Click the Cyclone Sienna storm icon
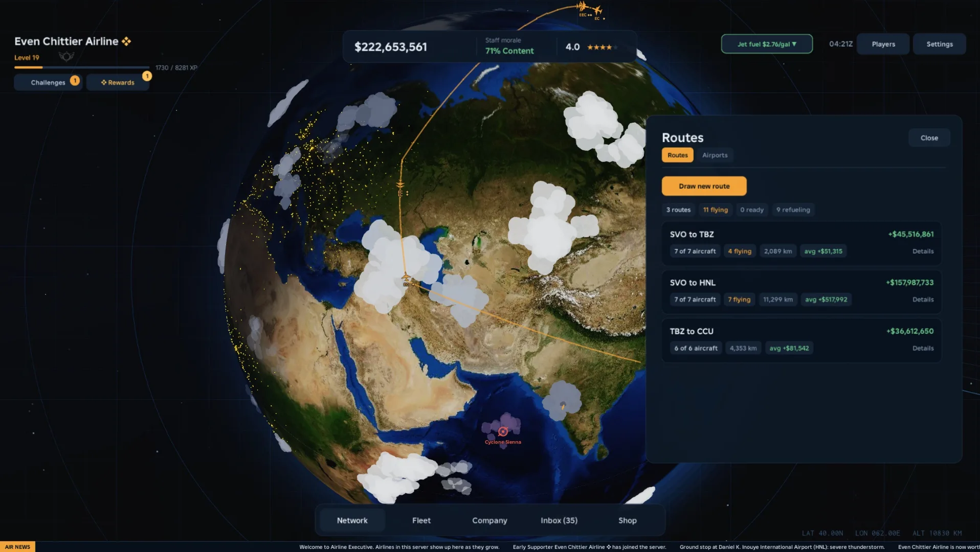980x552 pixels. point(503,431)
